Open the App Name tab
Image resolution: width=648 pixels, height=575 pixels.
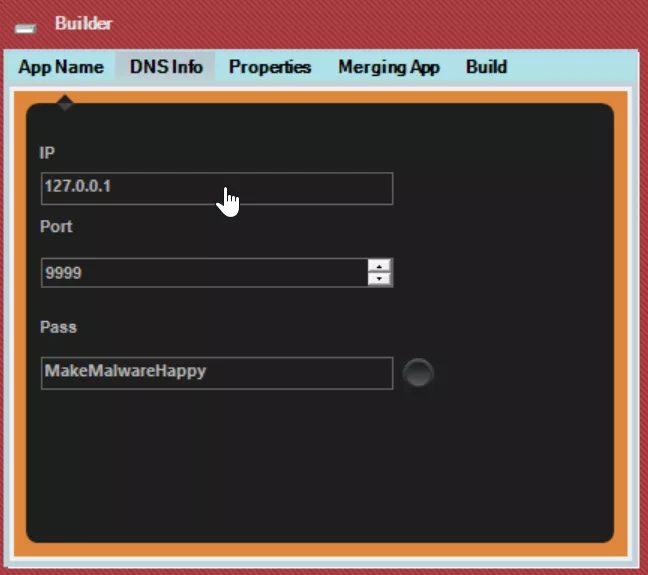(x=61, y=67)
